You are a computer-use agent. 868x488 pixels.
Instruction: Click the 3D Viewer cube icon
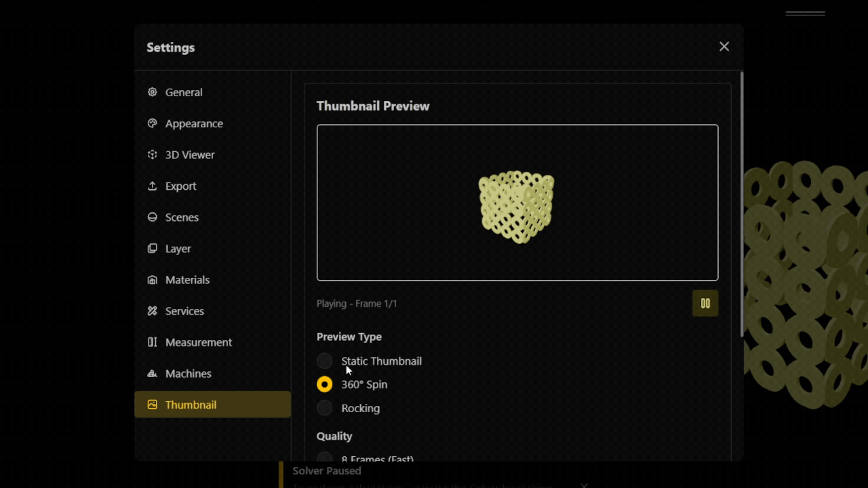click(x=152, y=155)
